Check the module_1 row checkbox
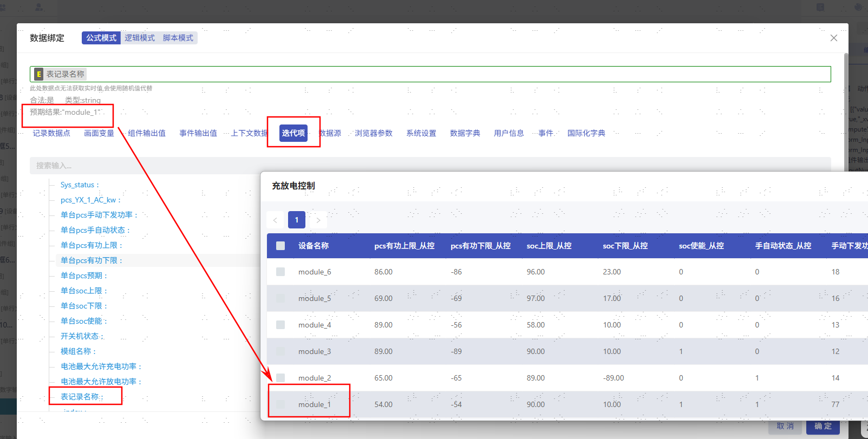 click(x=280, y=404)
